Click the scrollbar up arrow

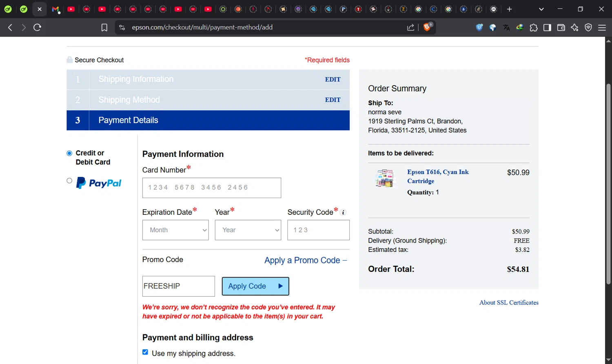[608, 41]
